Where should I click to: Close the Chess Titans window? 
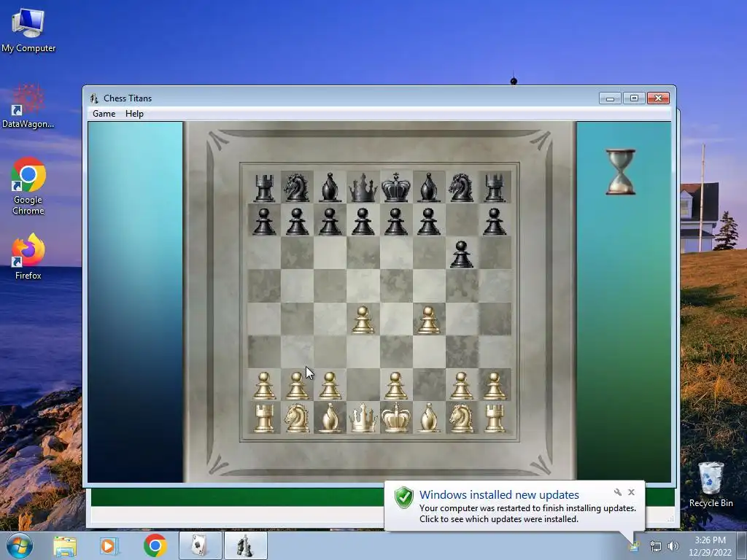pyautogui.click(x=659, y=98)
